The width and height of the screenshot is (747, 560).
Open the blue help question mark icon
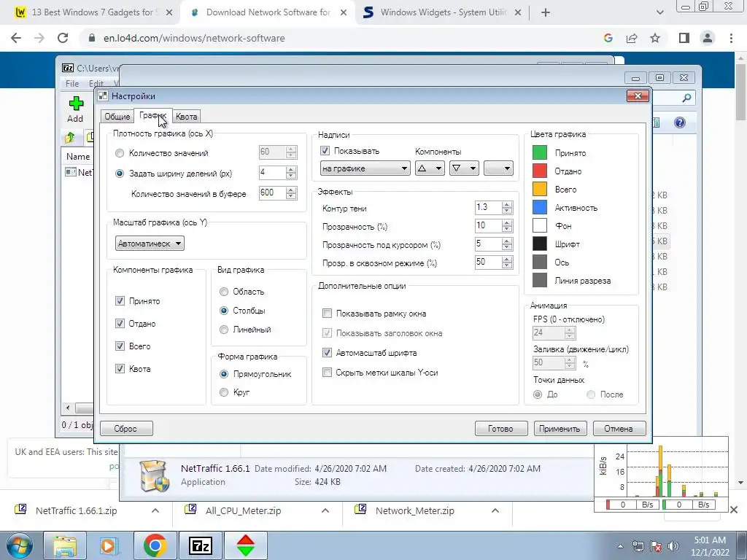click(x=680, y=122)
